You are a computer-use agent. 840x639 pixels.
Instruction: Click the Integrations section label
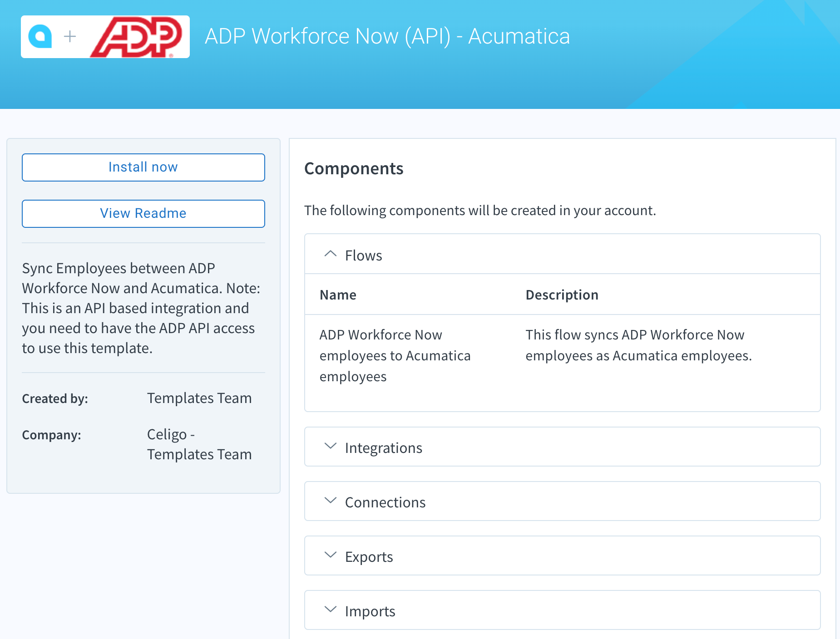click(384, 447)
